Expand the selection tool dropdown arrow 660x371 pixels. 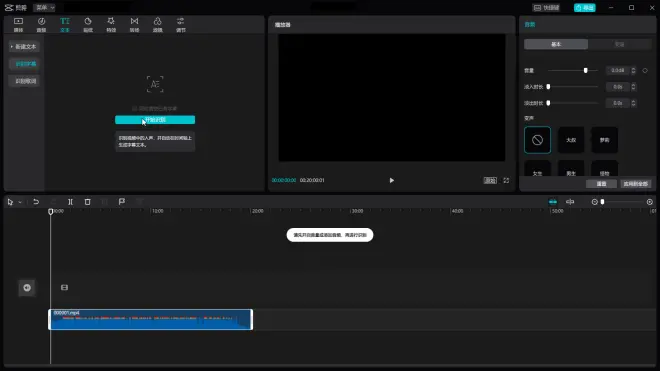(x=20, y=202)
